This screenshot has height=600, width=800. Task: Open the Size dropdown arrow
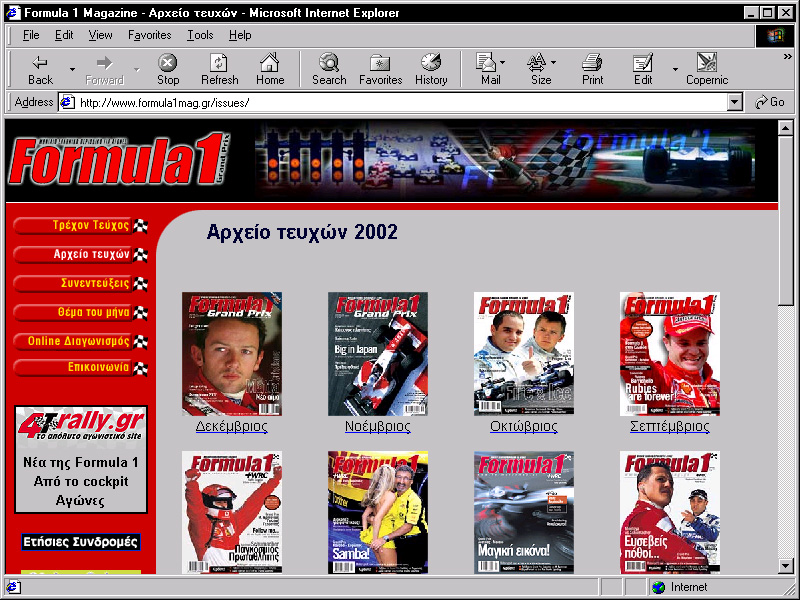[x=554, y=63]
